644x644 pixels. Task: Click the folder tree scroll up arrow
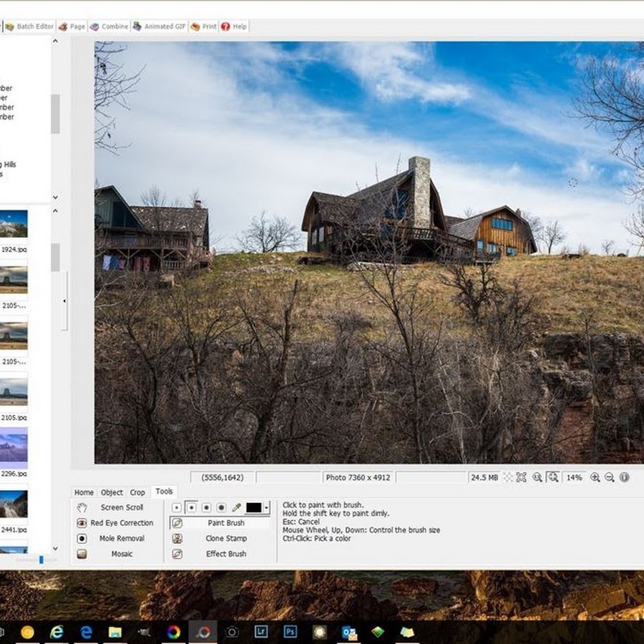[x=55, y=41]
